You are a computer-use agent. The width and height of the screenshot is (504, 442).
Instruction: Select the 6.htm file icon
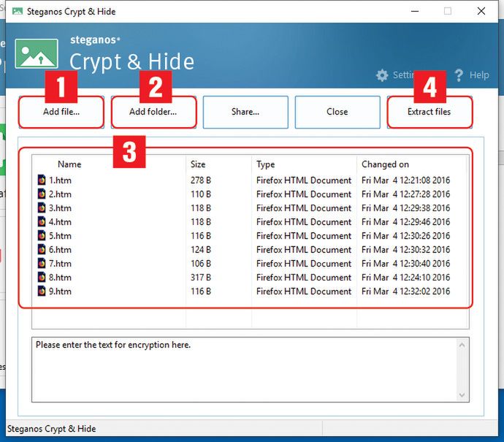click(x=42, y=249)
